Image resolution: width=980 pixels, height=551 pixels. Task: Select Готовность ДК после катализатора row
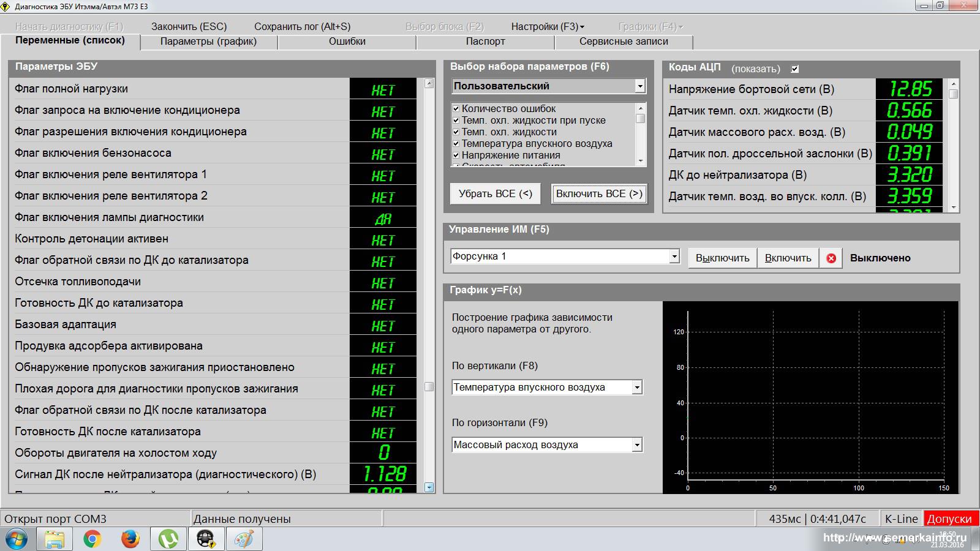pyautogui.click(x=213, y=432)
